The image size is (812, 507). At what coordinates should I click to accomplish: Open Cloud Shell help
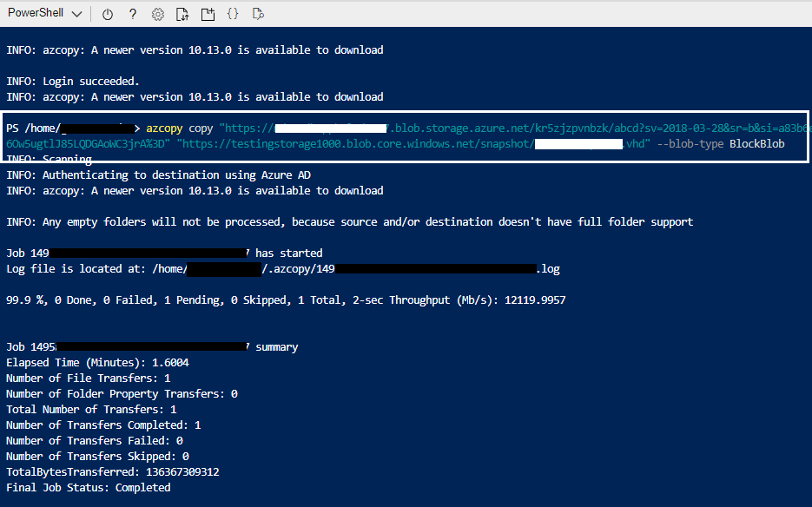[x=133, y=13]
